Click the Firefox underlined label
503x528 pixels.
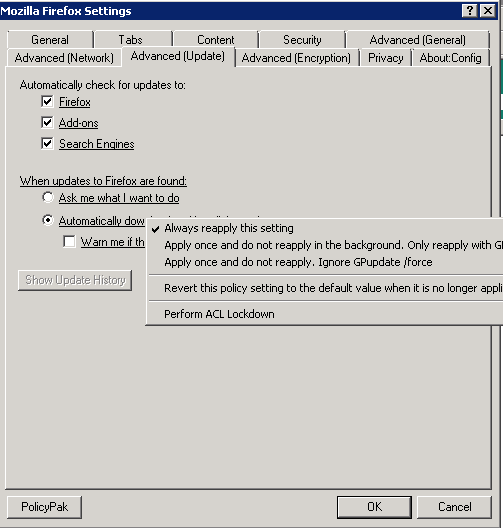tap(75, 102)
